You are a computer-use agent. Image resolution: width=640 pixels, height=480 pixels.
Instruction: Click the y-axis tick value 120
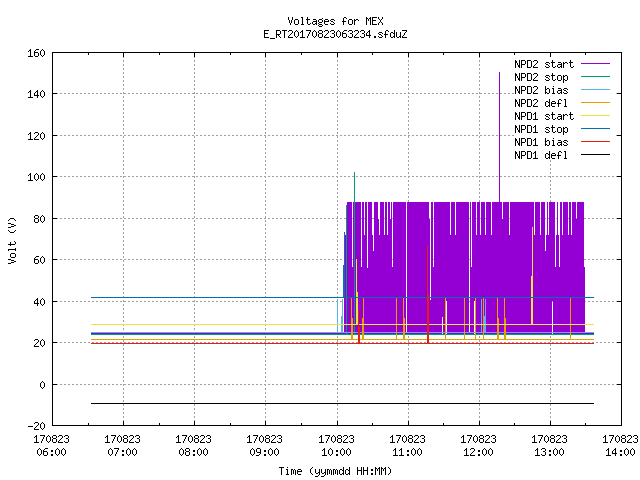36,136
